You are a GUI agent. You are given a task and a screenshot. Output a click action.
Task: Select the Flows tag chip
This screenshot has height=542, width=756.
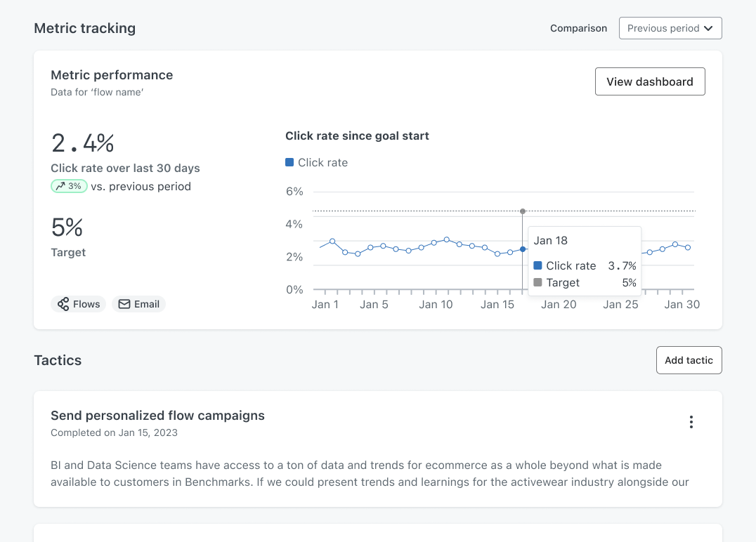78,304
